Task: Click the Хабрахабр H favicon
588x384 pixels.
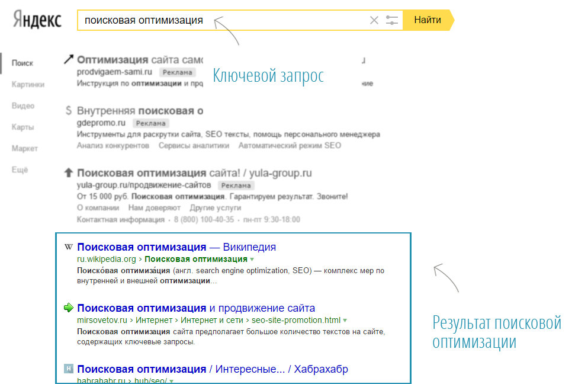Action: [69, 369]
